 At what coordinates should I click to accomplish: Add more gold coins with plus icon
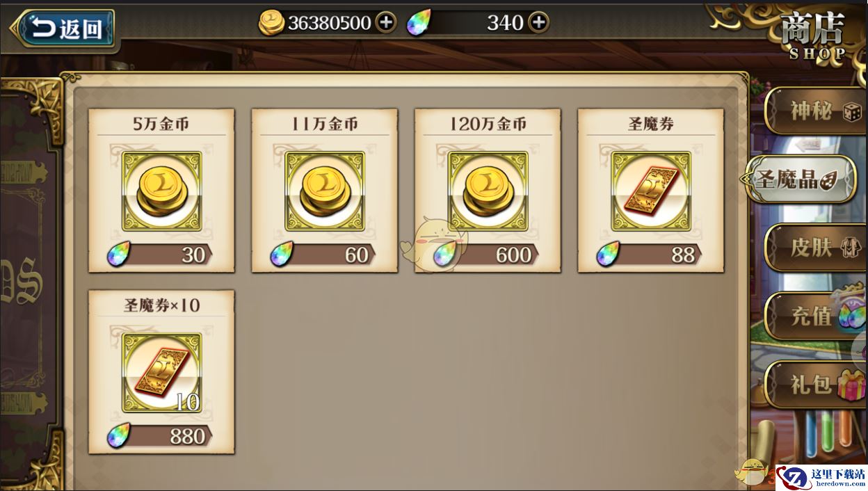tap(385, 22)
